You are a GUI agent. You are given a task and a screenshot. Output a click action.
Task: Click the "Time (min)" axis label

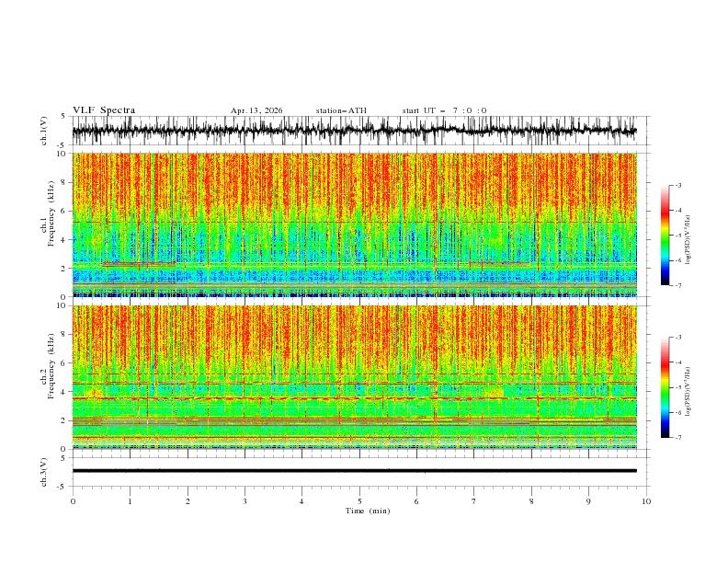[x=368, y=511]
